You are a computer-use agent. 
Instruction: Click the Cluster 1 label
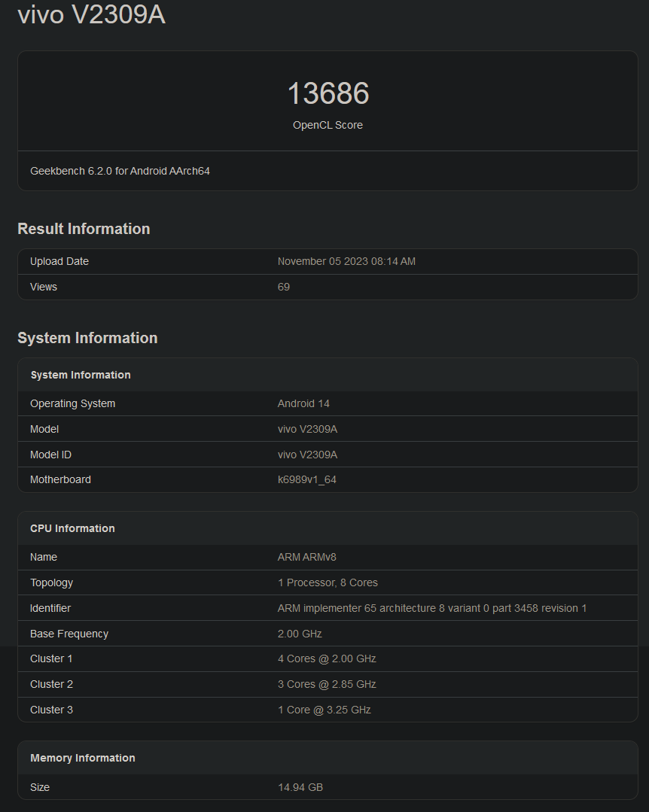(x=51, y=658)
